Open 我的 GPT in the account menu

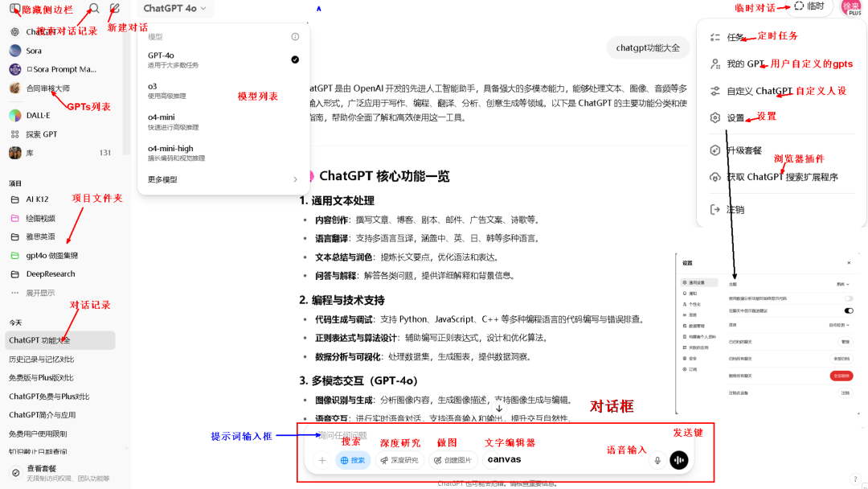(745, 64)
